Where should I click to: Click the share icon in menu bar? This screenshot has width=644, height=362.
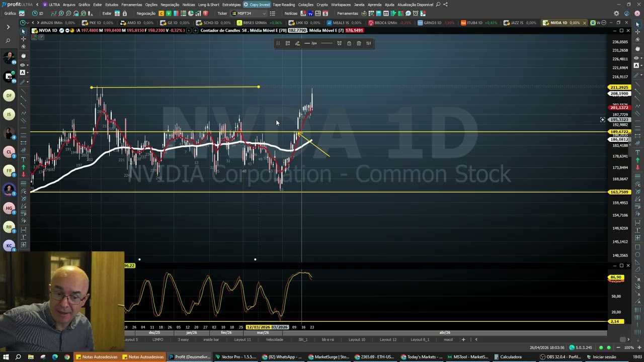(445, 5)
